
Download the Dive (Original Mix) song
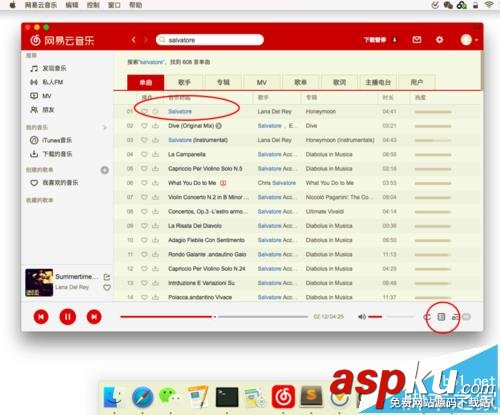tap(155, 126)
